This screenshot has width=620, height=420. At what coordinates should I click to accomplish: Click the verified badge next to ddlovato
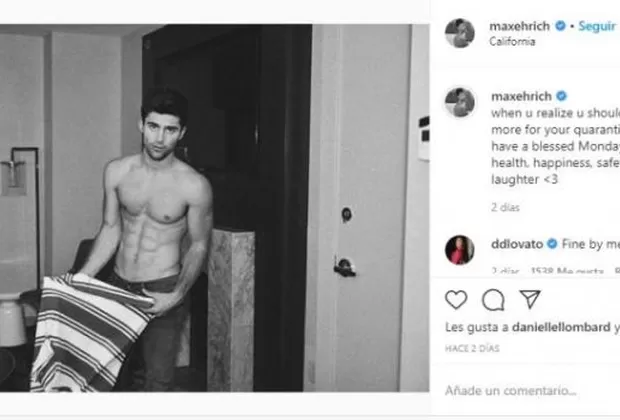click(x=552, y=244)
